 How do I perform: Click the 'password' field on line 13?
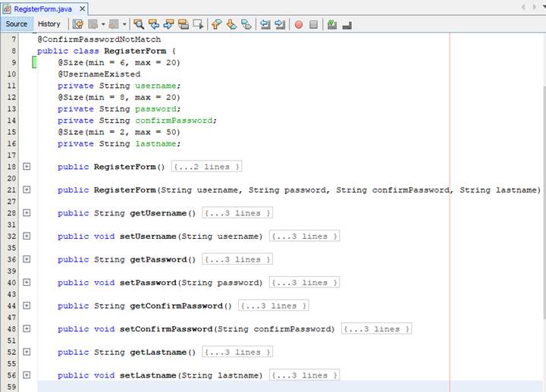click(x=155, y=109)
